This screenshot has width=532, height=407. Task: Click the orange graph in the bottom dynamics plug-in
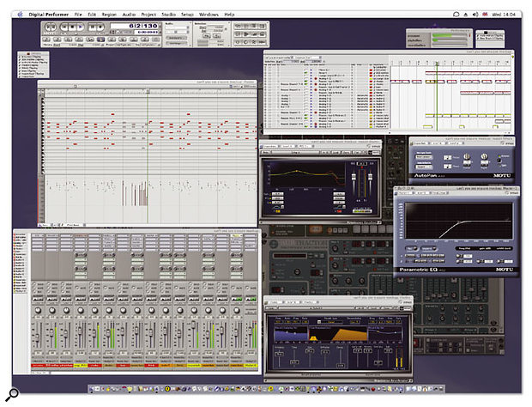(349, 333)
